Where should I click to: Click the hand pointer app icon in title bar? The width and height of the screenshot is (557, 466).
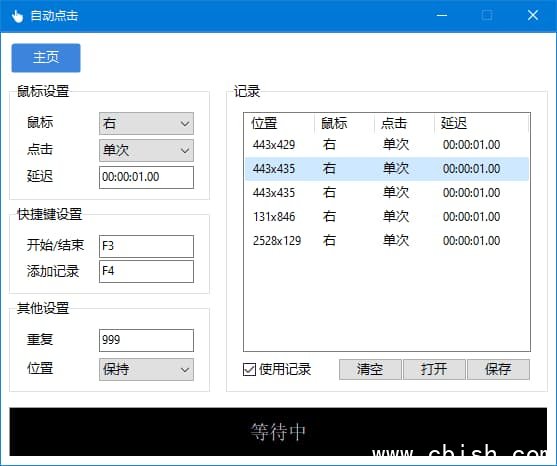pos(17,16)
